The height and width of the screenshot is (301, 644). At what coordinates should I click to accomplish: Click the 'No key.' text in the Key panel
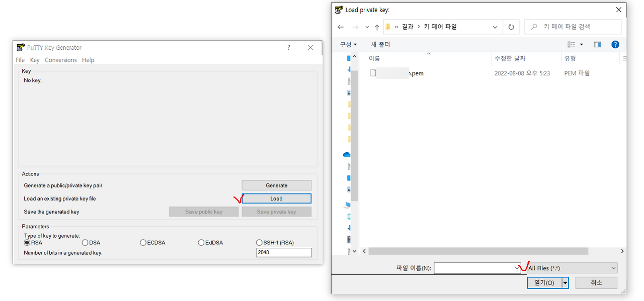click(33, 80)
